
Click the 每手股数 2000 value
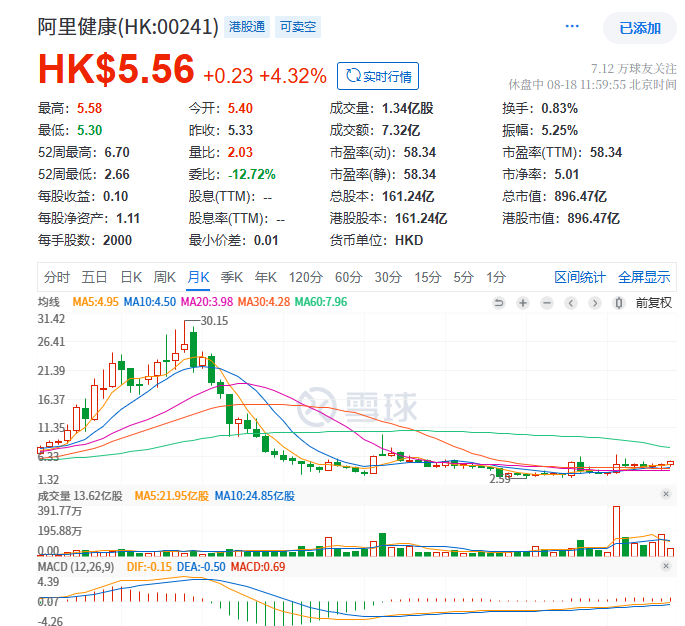[117, 240]
